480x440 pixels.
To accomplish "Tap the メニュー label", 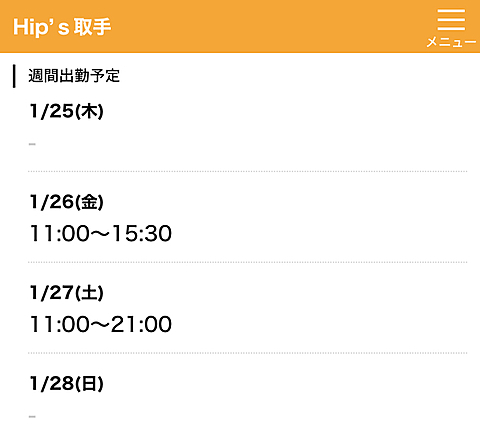I will tap(451, 42).
